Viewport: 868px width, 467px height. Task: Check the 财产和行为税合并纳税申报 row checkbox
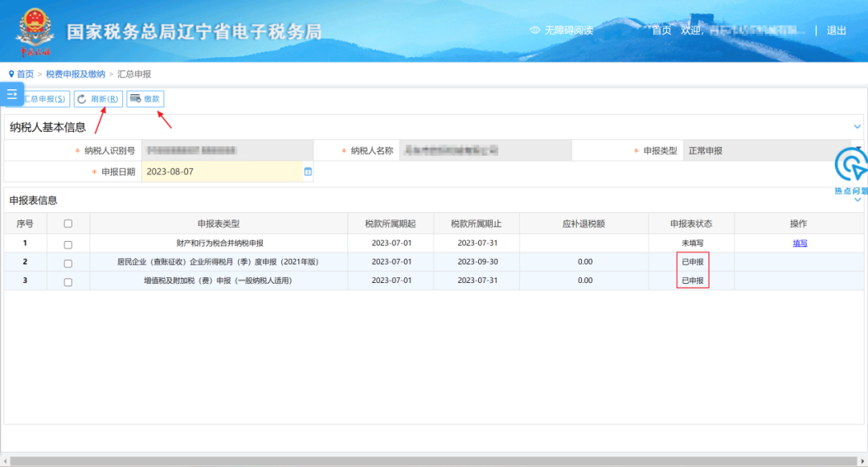68,244
